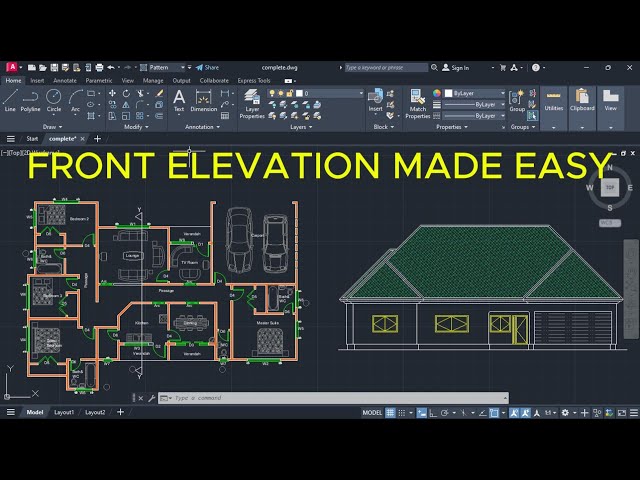The image size is (640, 480).
Task: Select the Text annotation tool
Action: (x=179, y=100)
